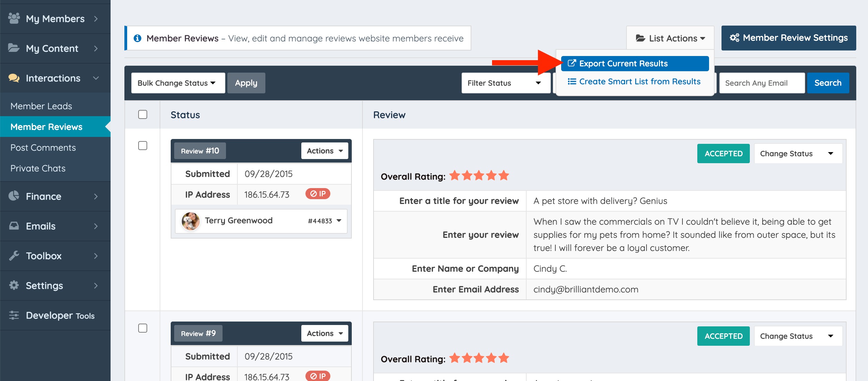Tick the checkbox for Review #9

(x=143, y=328)
